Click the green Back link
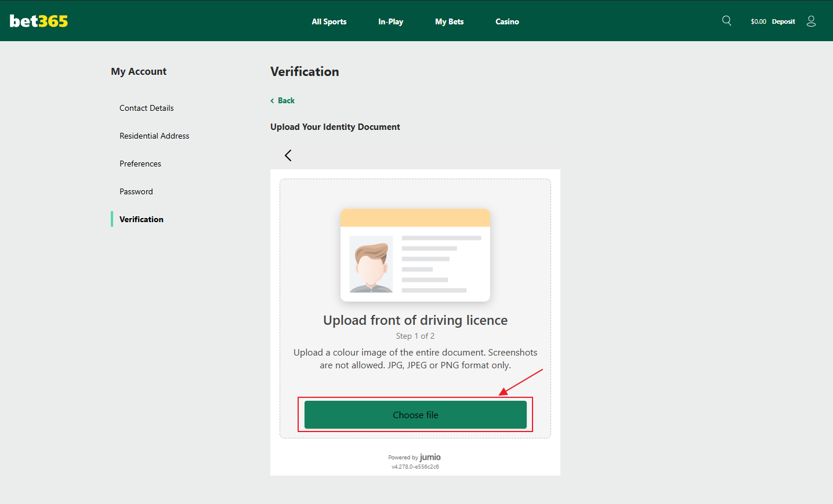The height and width of the screenshot is (504, 833). pos(283,100)
